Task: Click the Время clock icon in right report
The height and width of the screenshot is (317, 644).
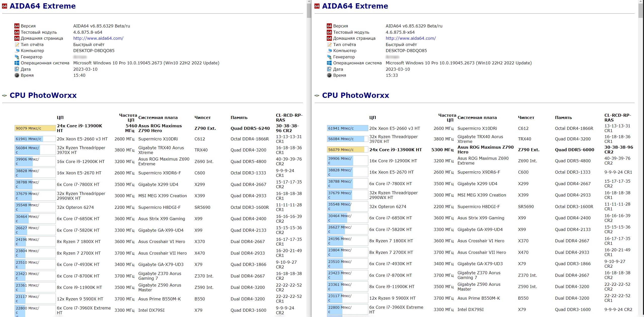Action: coord(329,75)
